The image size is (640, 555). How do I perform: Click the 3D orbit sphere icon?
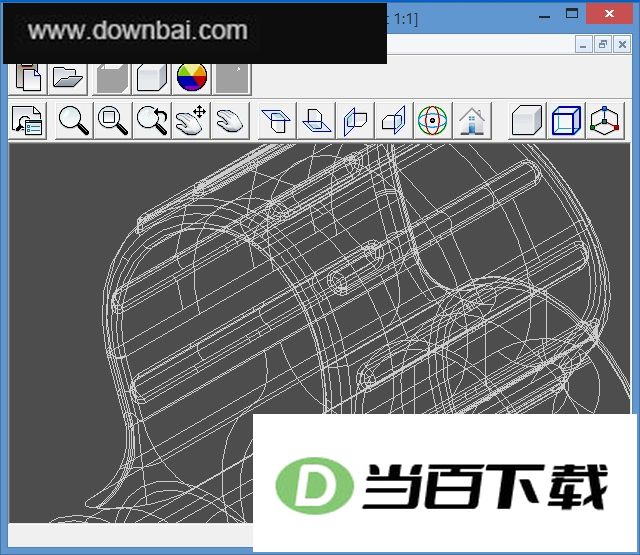pos(433,121)
